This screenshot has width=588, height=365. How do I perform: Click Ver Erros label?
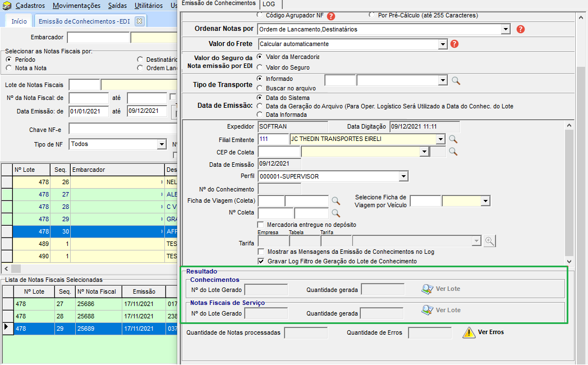491,332
